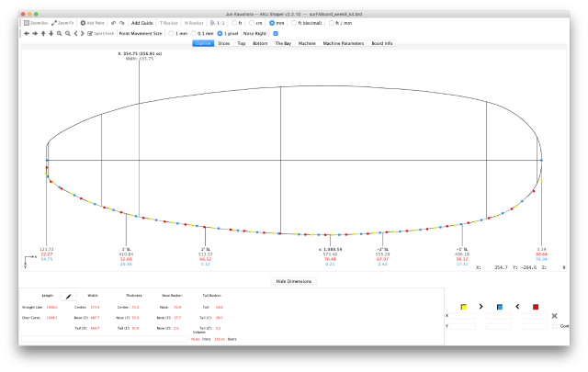Viewport: 588px width, 372px height.
Task: Select the ft units radio button
Action: point(234,23)
